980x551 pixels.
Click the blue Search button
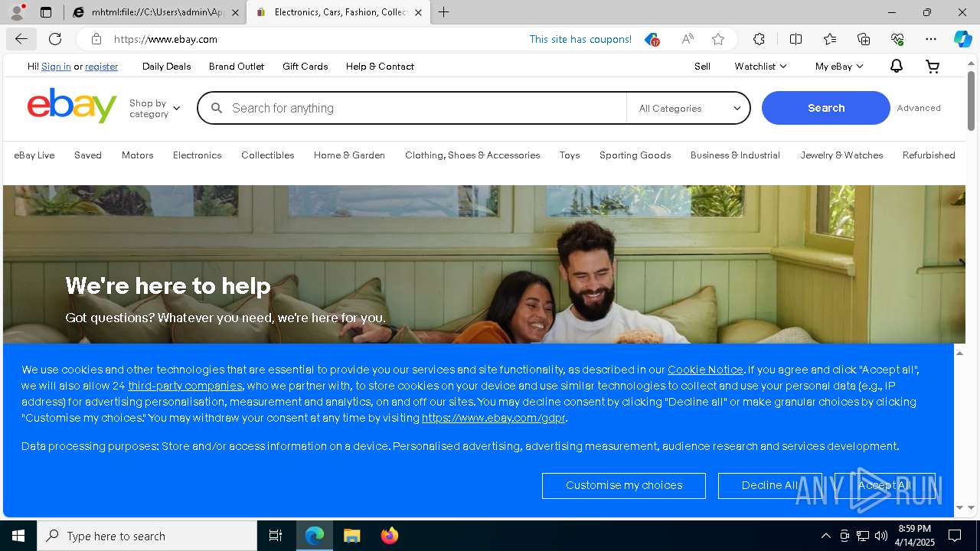tap(826, 108)
